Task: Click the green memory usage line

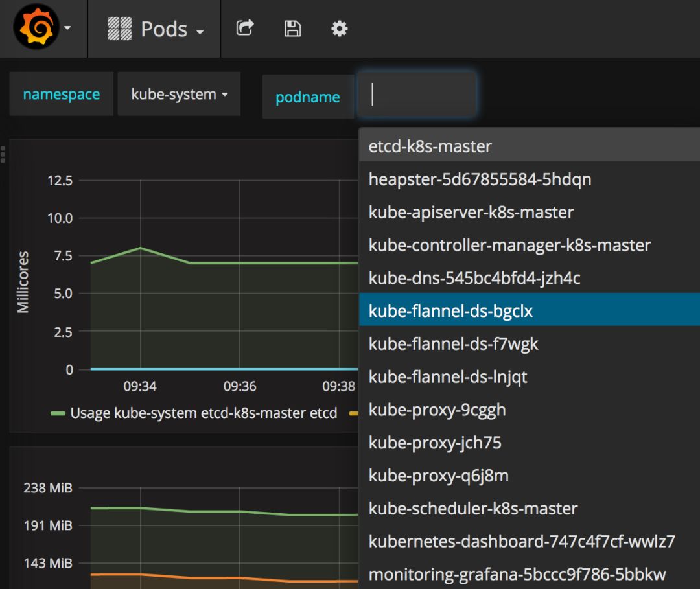Action: [223, 511]
